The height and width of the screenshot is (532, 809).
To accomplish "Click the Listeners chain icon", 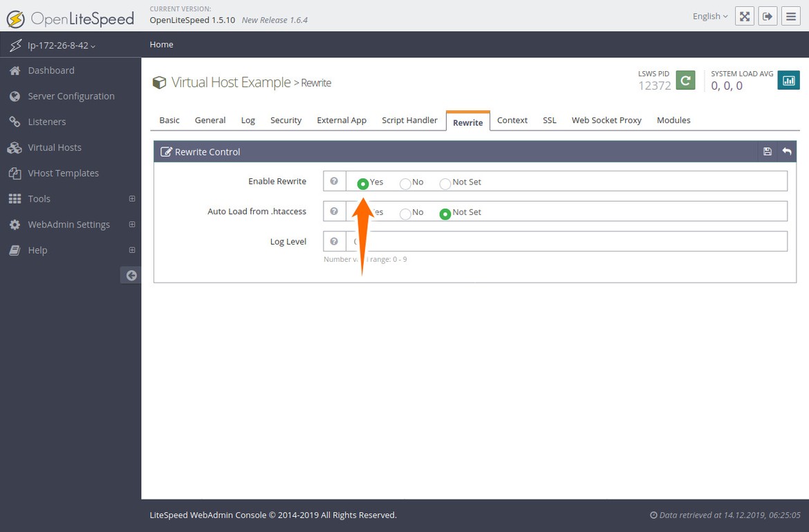I will [15, 122].
